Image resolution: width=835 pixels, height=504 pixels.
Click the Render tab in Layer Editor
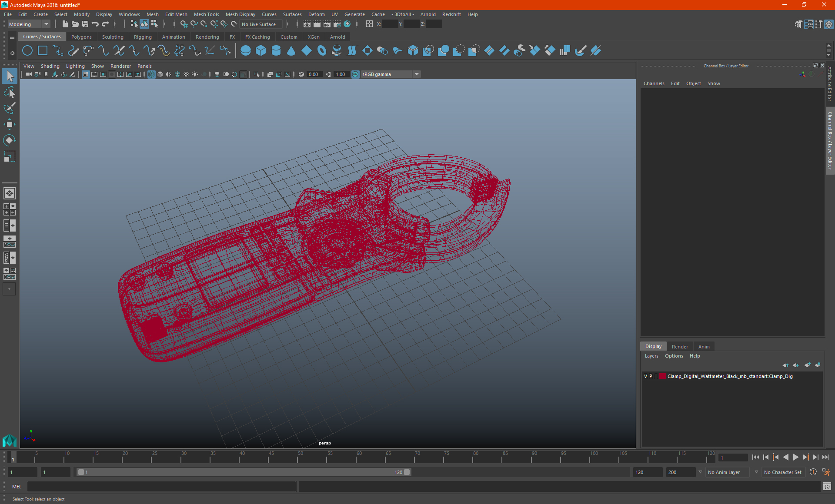click(x=680, y=346)
